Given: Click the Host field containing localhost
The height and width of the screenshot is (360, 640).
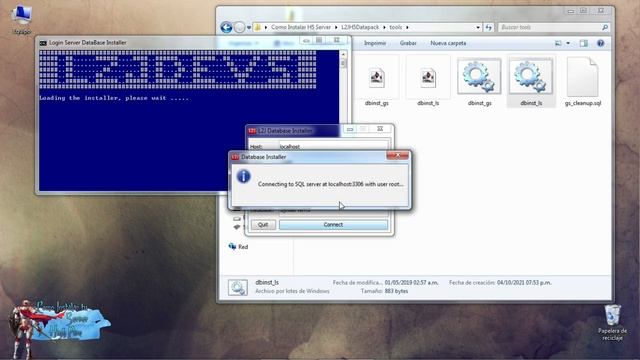Looking at the screenshot, I should [x=333, y=146].
